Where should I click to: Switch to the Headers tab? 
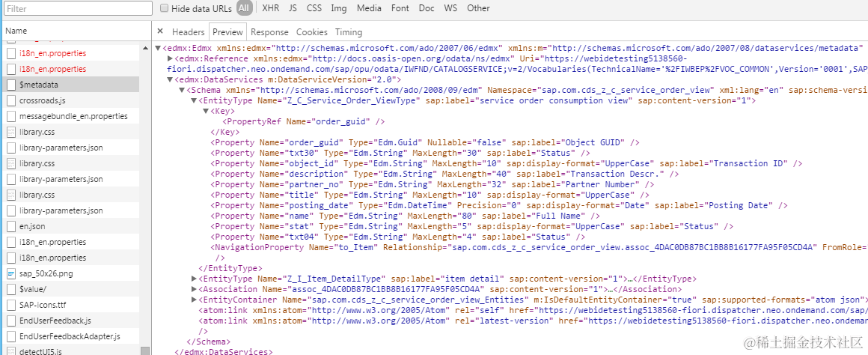click(189, 32)
